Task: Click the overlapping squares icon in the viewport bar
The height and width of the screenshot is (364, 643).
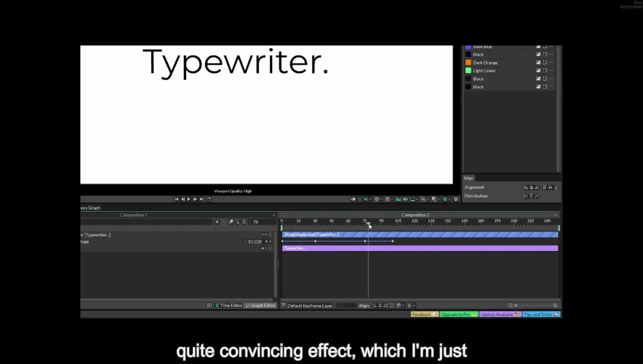Action: [x=434, y=199]
